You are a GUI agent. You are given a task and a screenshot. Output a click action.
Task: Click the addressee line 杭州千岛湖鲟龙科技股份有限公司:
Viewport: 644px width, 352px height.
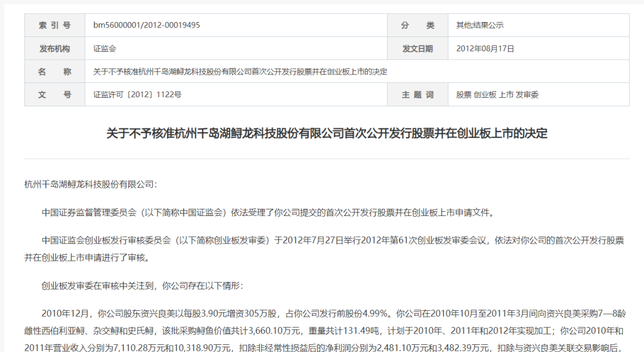point(91,184)
